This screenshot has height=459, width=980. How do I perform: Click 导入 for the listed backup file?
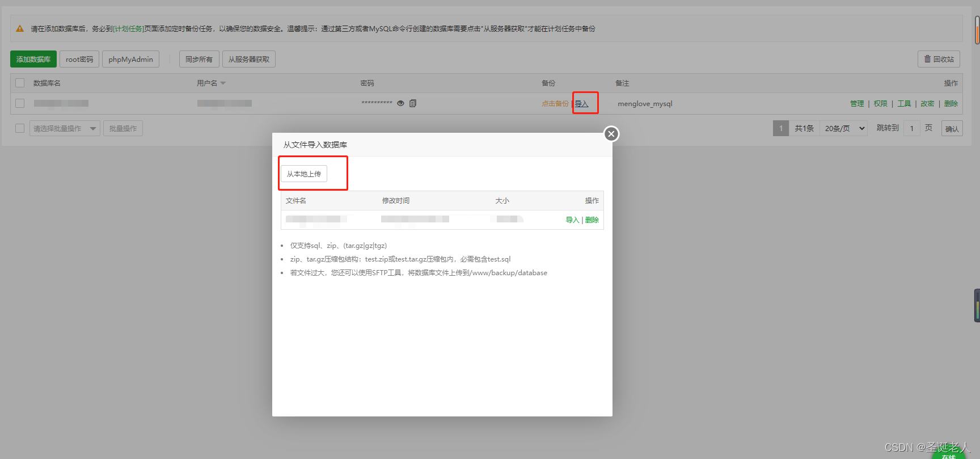coord(572,220)
